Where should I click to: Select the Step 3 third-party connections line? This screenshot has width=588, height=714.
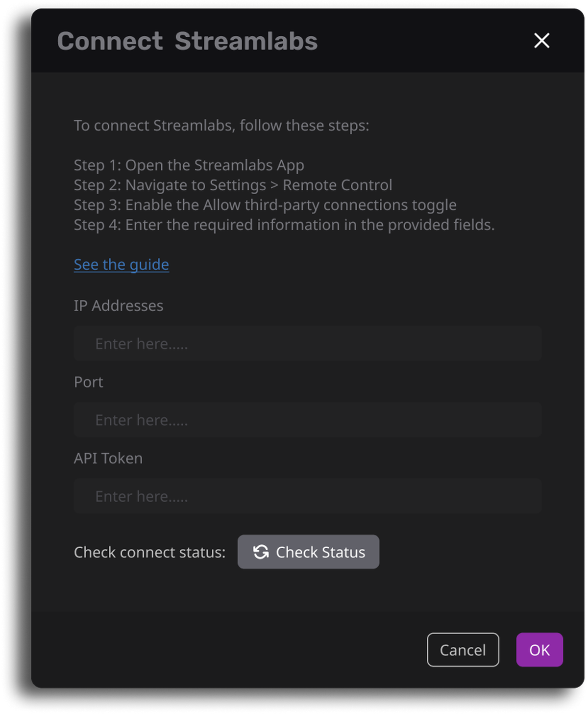pos(265,205)
